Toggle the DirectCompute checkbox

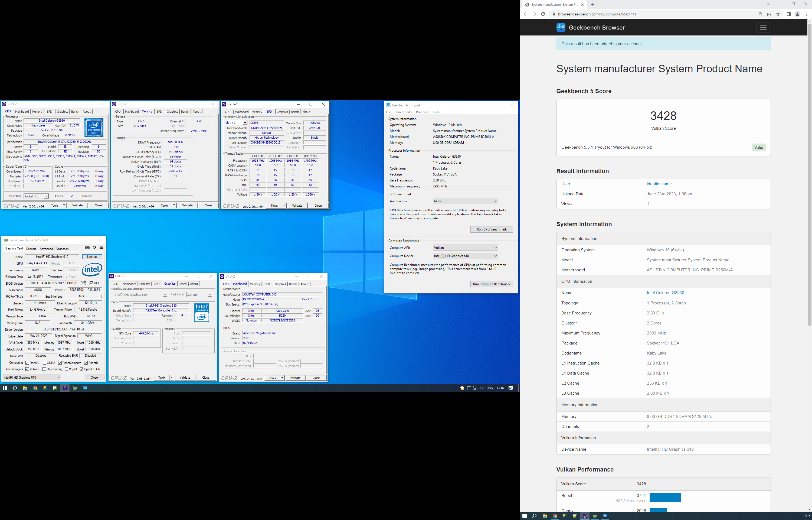point(60,363)
